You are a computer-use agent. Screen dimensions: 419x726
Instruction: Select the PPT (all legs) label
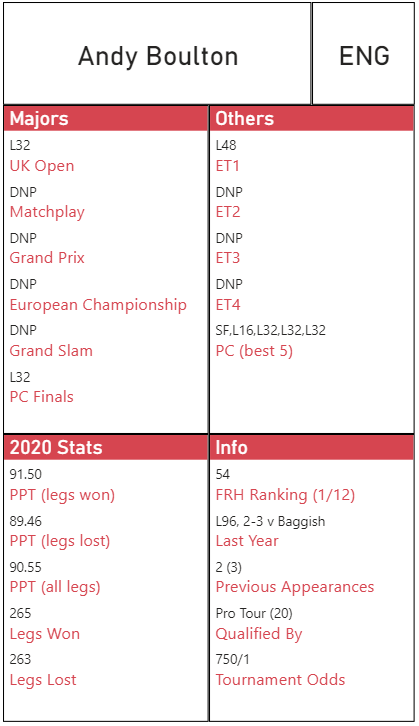pos(55,587)
